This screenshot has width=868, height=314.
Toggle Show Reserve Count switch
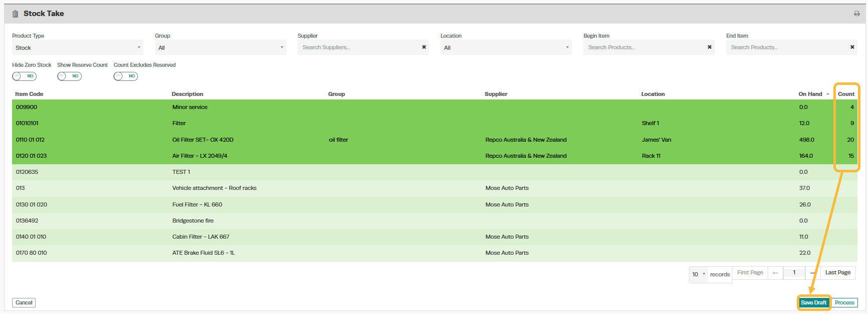69,76
